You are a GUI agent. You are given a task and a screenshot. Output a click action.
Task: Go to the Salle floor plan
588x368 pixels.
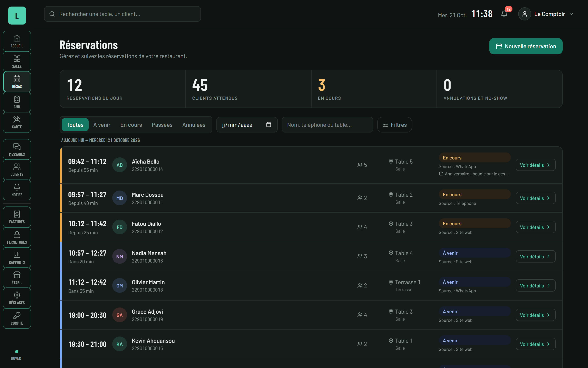click(x=17, y=62)
